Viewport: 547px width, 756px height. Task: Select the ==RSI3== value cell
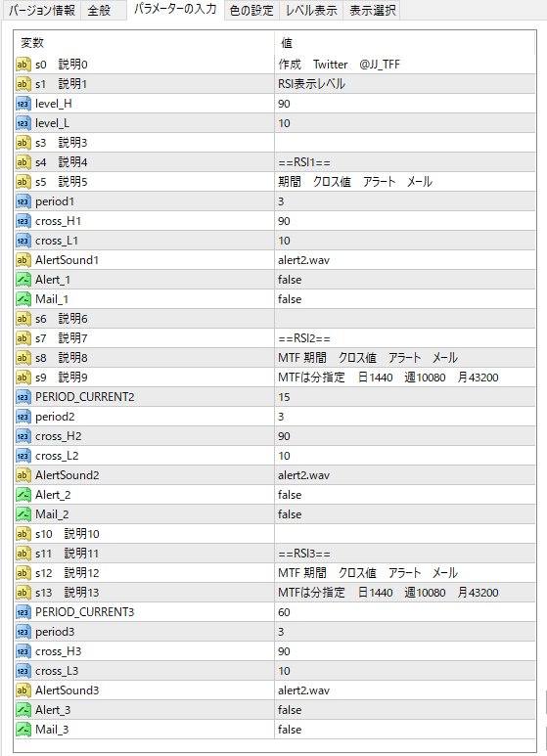point(405,554)
